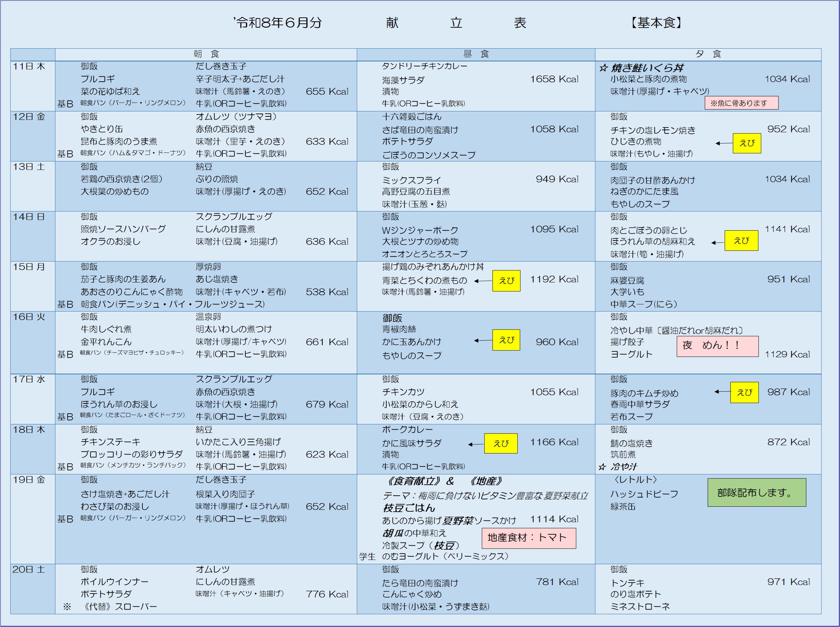The width and height of the screenshot is (840, 627).
Task: Click the yellow えび label on 14日 dinner
Action: pyautogui.click(x=741, y=241)
